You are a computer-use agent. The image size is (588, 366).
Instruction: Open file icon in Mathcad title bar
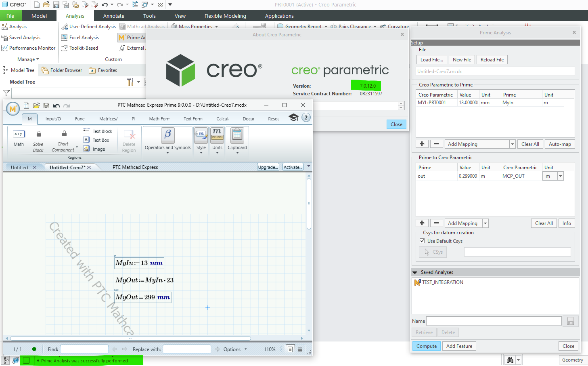coord(36,105)
